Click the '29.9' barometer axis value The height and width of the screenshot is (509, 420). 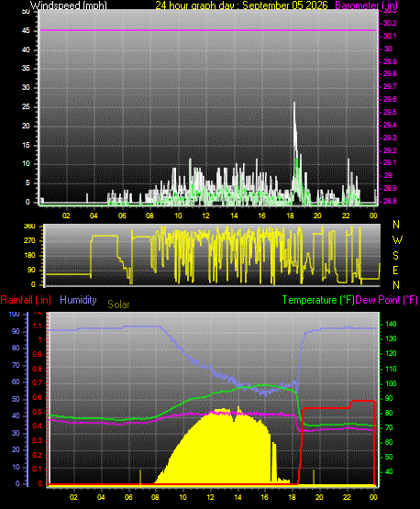tap(390, 61)
